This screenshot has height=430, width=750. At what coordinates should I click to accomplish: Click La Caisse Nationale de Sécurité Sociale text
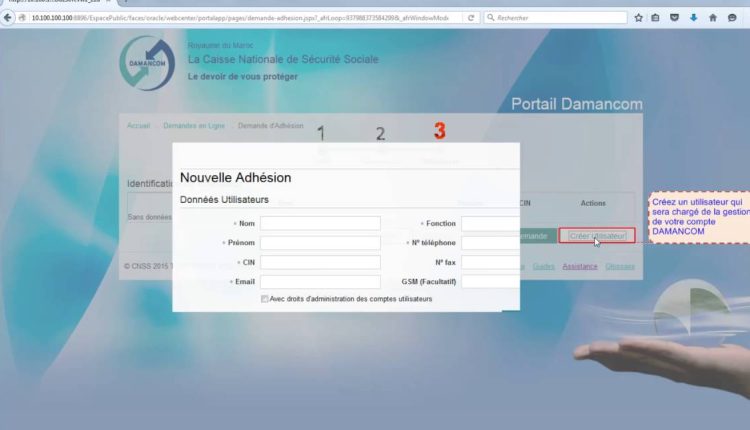(283, 59)
